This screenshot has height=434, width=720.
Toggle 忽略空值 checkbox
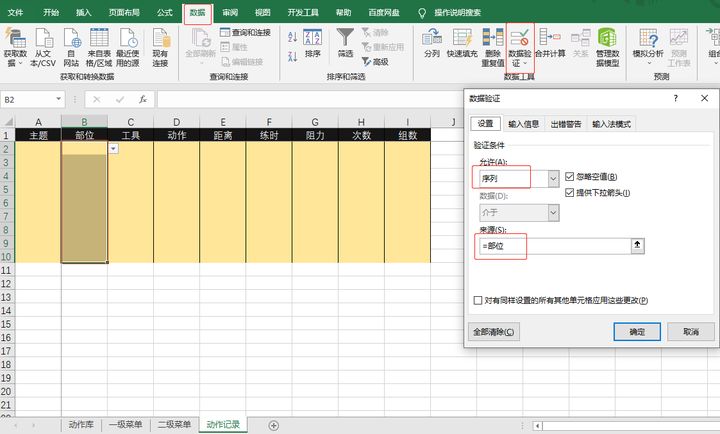[569, 176]
